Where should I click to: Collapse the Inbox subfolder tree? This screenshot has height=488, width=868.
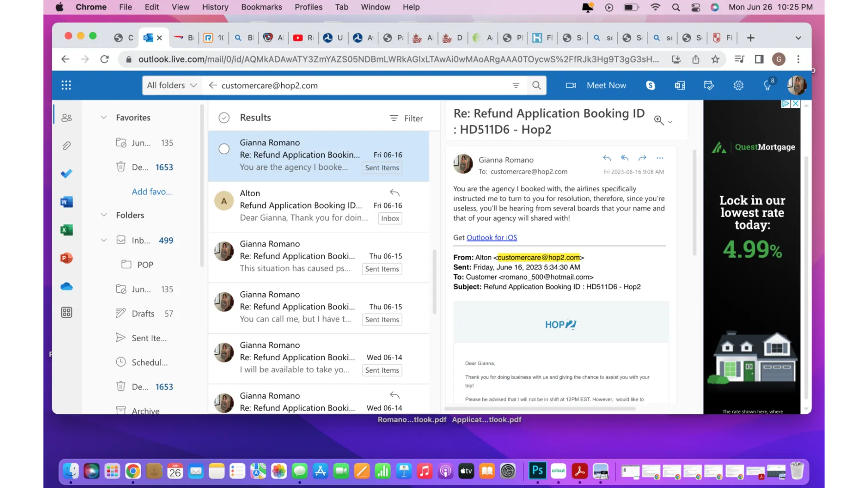(x=103, y=240)
